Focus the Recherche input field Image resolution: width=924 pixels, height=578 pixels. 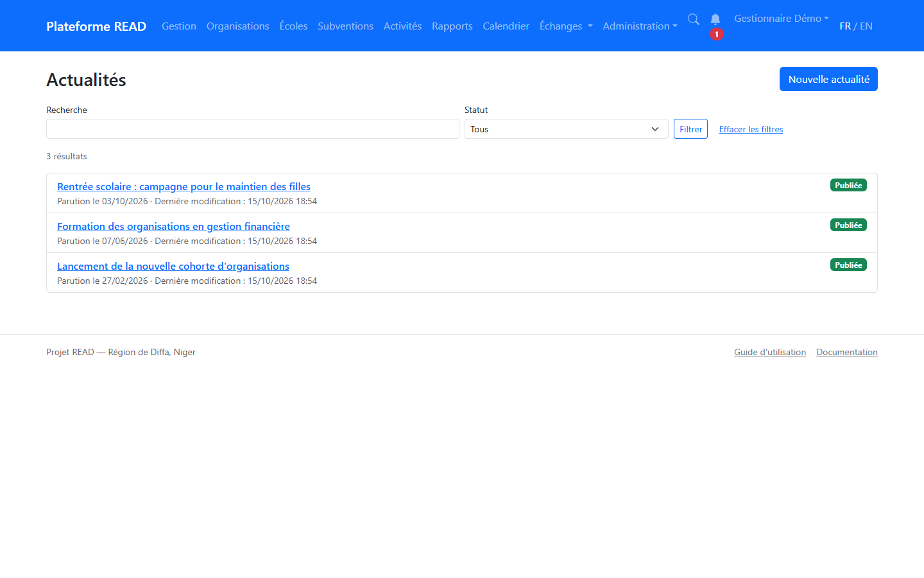pos(253,129)
